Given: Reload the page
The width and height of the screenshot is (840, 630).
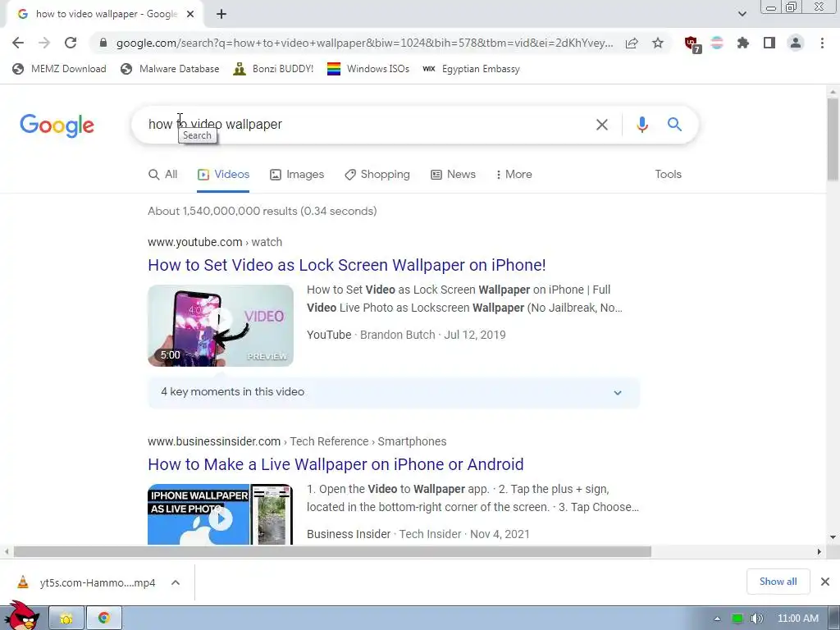Looking at the screenshot, I should pos(71,43).
